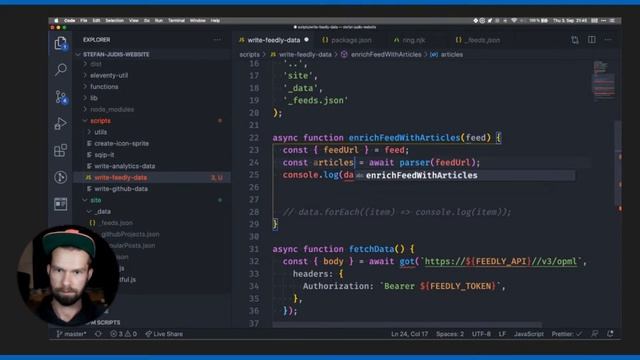This screenshot has width=640, height=360.
Task: Open the Run and Debug icon
Action: pos(60,124)
